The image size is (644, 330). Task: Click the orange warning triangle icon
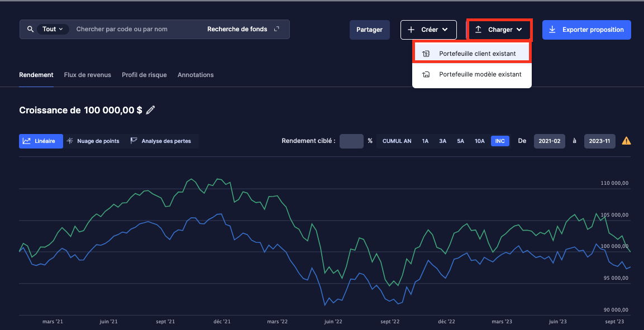click(x=626, y=141)
